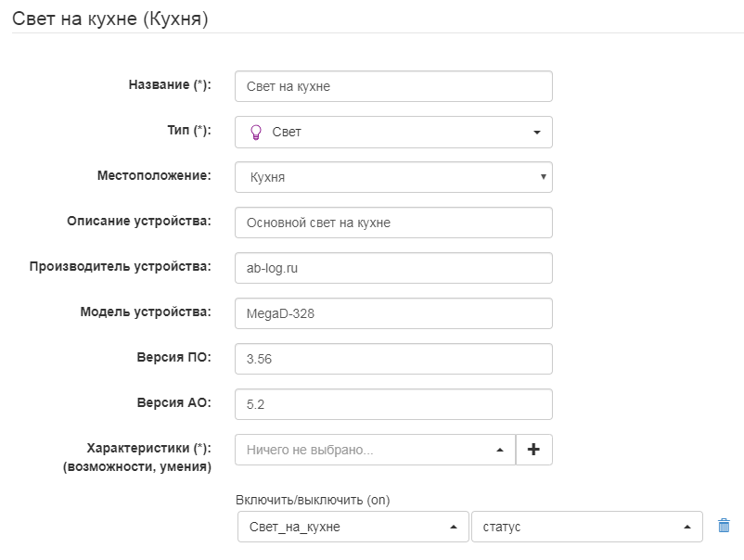This screenshot has width=744, height=560.
Task: Select the word Свет inside the Тип combobox
Action: click(x=285, y=131)
